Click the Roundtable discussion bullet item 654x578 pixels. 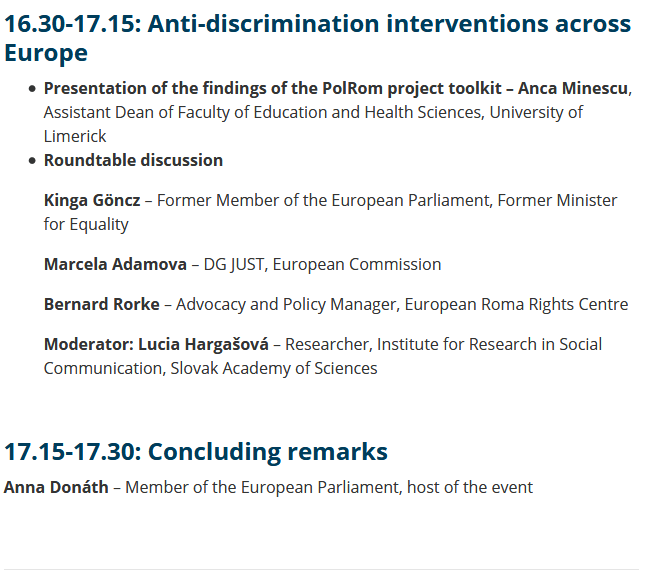point(133,161)
